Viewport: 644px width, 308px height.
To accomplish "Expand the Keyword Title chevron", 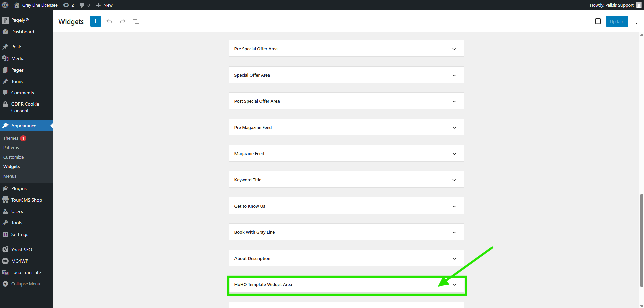I will point(454,180).
